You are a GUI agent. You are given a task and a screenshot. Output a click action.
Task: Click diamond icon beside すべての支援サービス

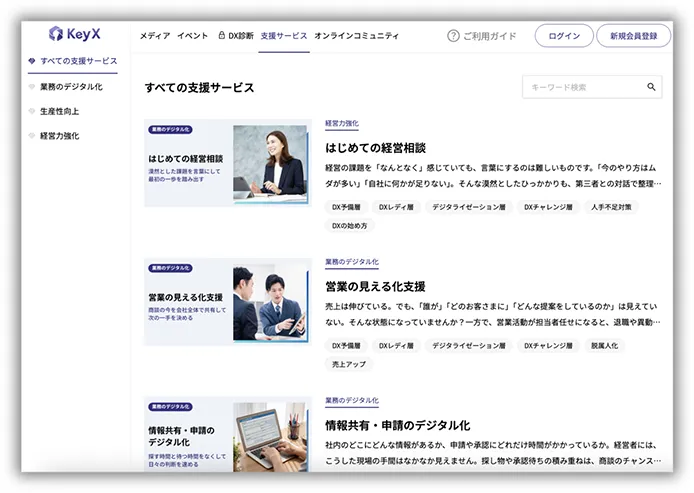pos(32,61)
